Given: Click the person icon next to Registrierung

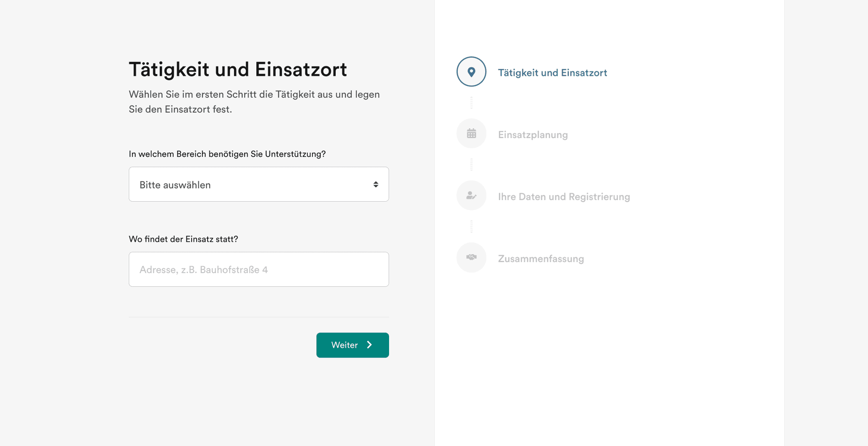Looking at the screenshot, I should pyautogui.click(x=471, y=195).
